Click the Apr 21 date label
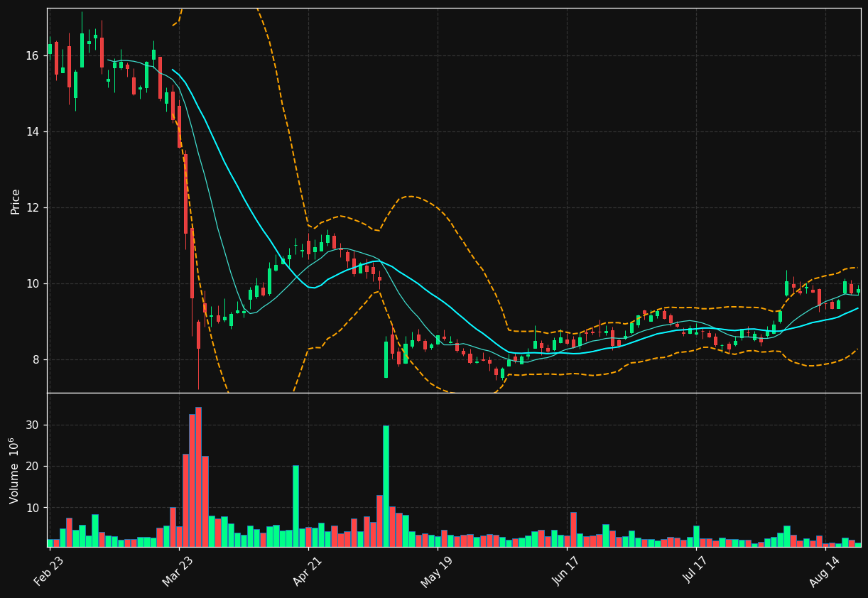Screen dimensions: 868x598 308,570
